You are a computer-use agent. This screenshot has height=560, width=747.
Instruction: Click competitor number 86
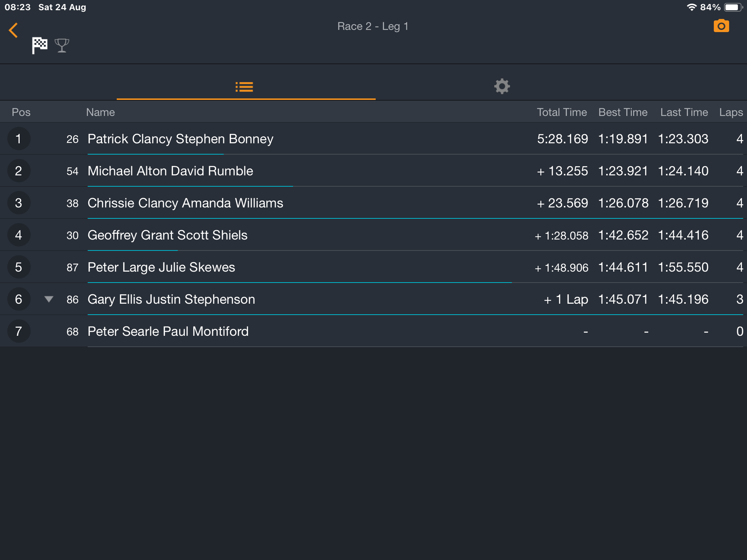(x=73, y=300)
